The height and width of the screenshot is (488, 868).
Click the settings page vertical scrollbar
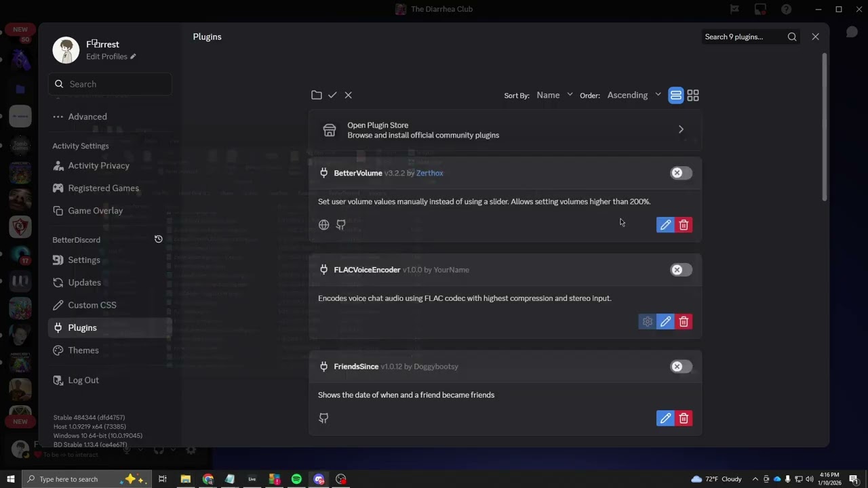point(825,127)
